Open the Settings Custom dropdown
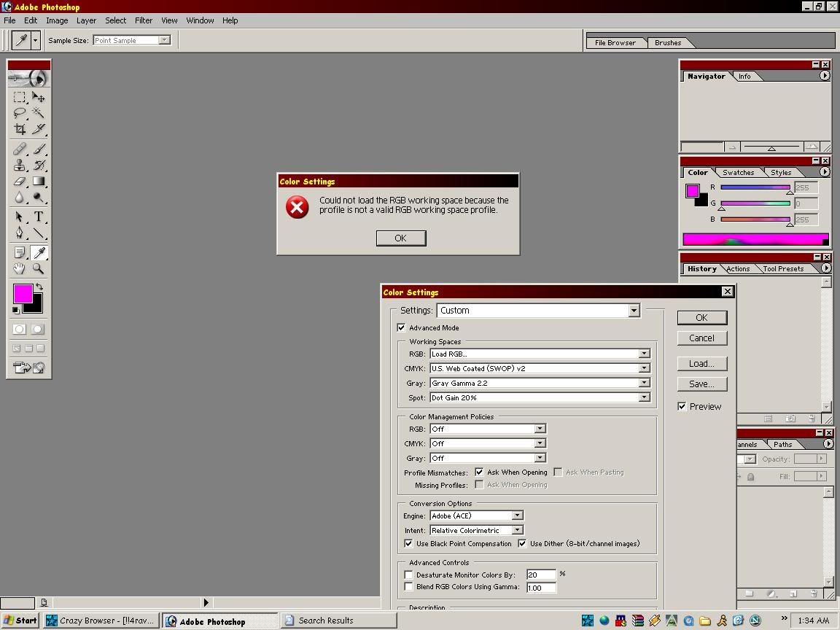Screen dimensions: 840x630 click(538, 310)
